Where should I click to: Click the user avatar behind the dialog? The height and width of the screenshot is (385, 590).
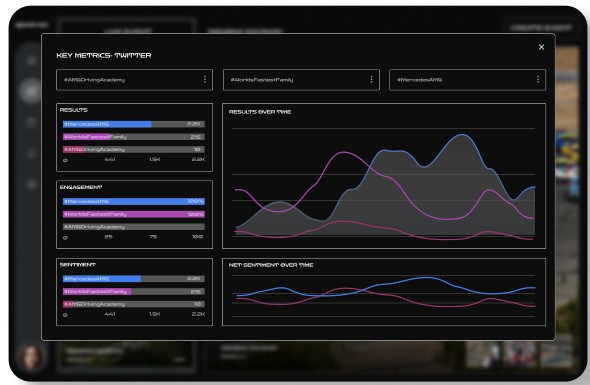pyautogui.click(x=31, y=357)
